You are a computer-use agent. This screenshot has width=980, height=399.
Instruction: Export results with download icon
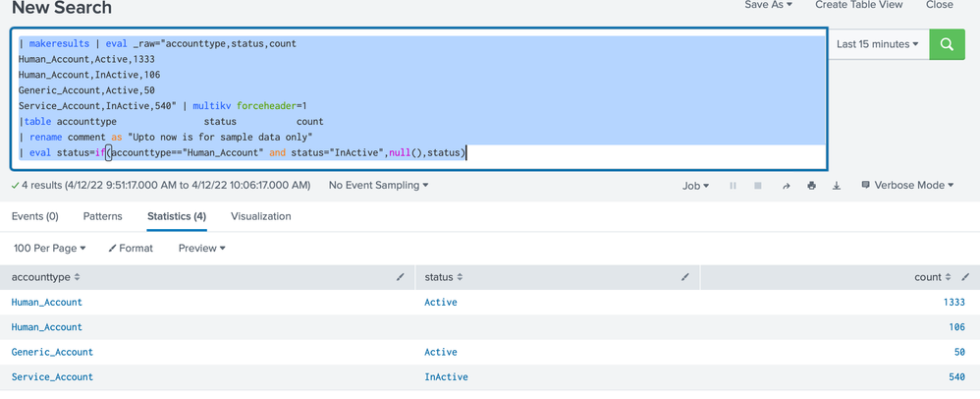coord(837,186)
